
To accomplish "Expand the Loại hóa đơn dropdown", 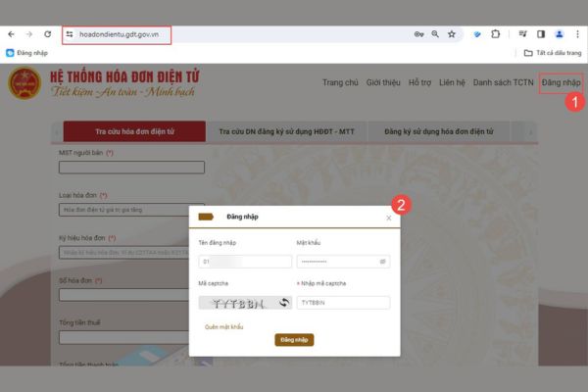I will tap(131, 210).
